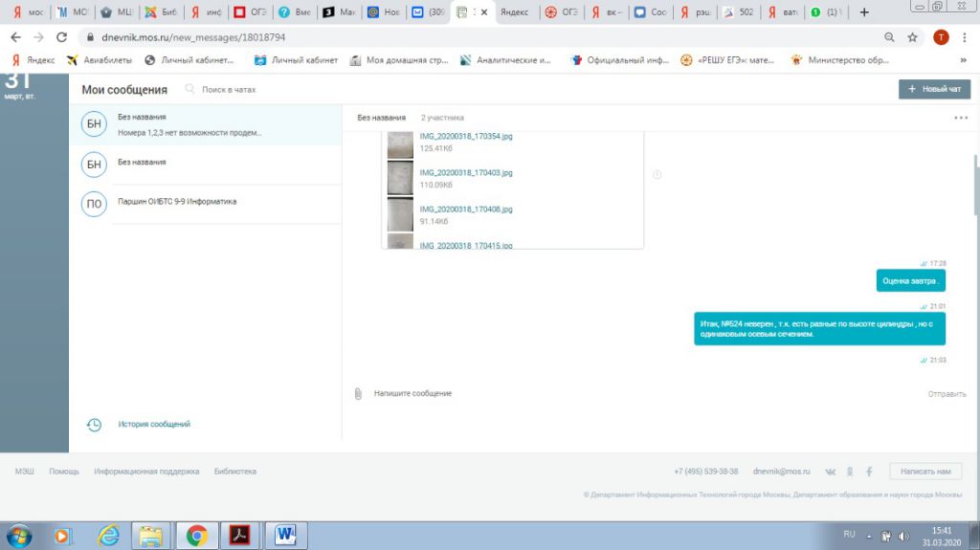Open the Аналитические и... bookmark
The width and height of the screenshot is (980, 550).
[505, 60]
